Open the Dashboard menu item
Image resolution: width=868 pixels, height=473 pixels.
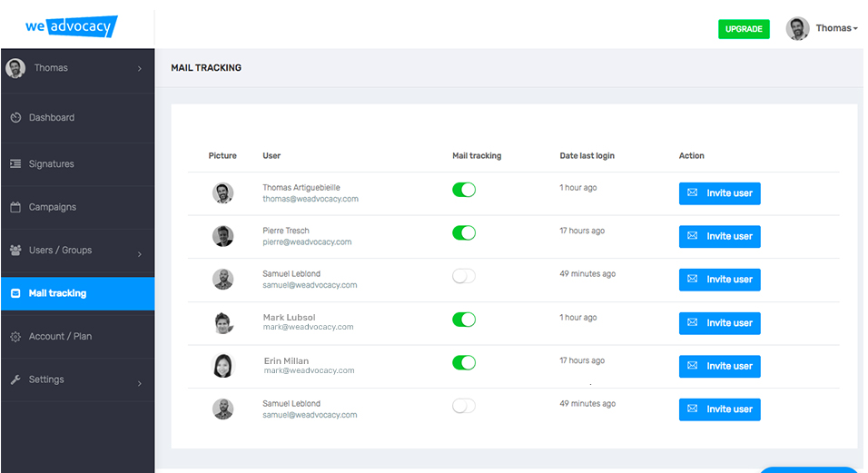(77, 117)
